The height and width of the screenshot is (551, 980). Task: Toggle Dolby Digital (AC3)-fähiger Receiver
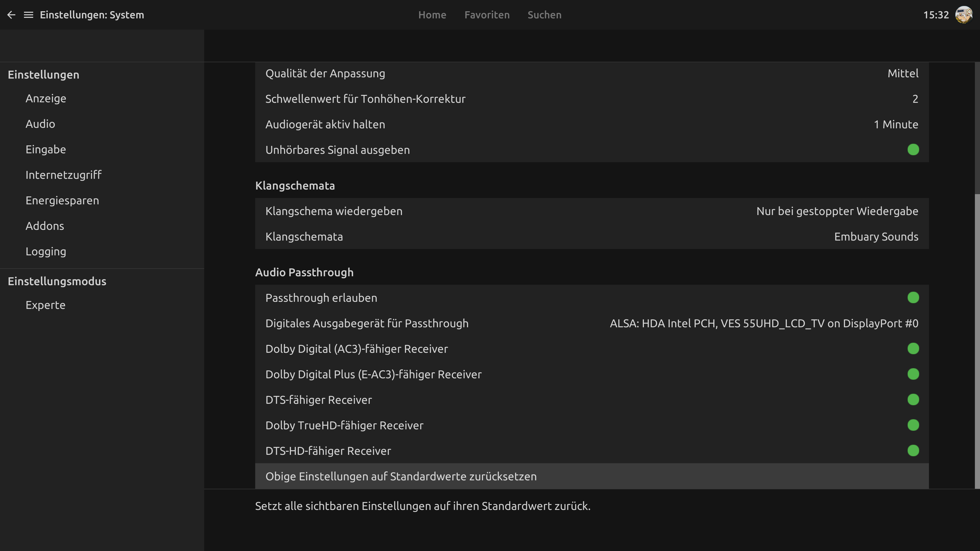click(913, 349)
